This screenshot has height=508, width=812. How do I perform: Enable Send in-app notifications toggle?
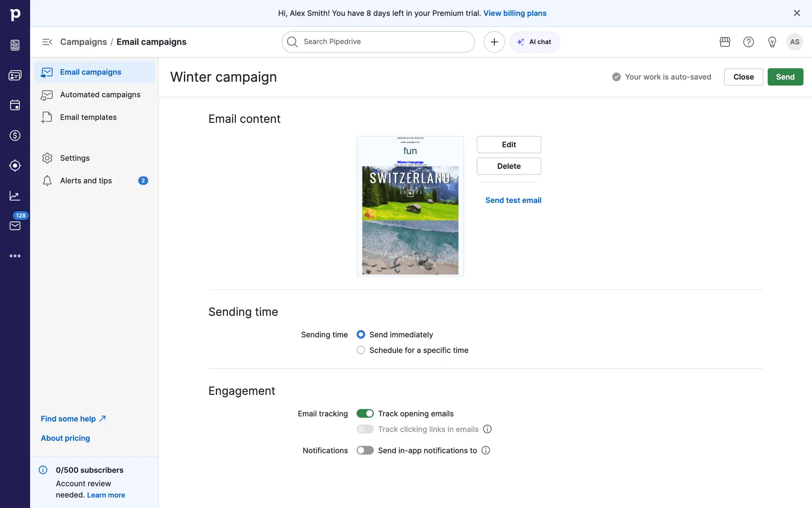[x=365, y=450]
